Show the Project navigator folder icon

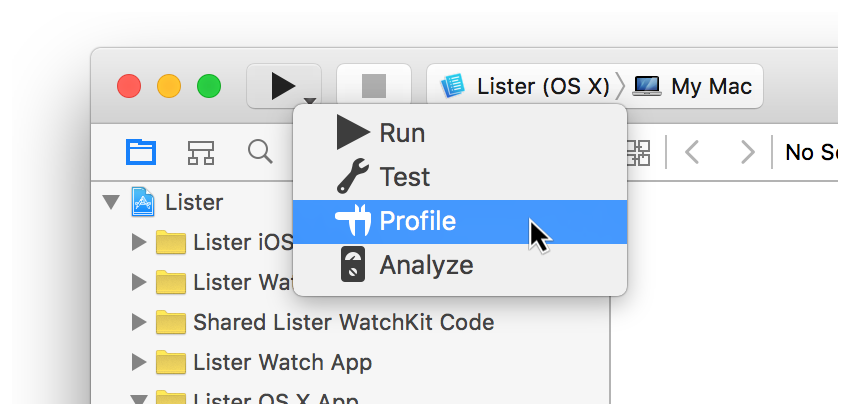[141, 152]
